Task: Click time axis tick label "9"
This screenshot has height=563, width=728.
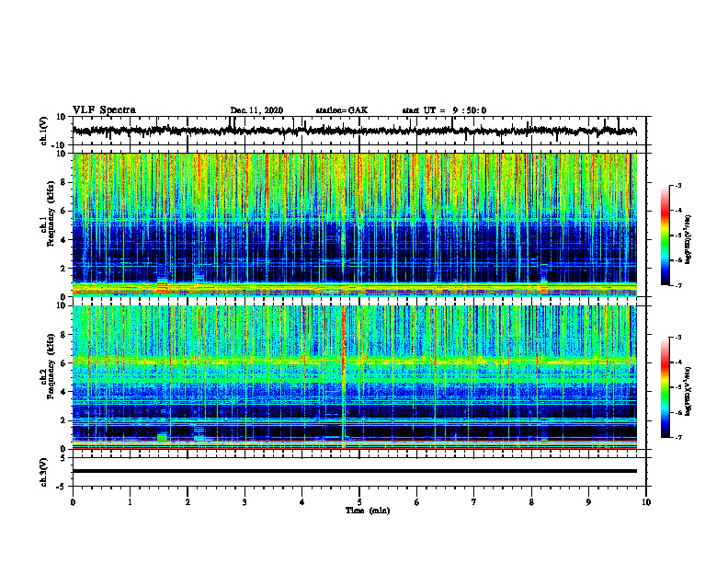Action: click(x=588, y=501)
